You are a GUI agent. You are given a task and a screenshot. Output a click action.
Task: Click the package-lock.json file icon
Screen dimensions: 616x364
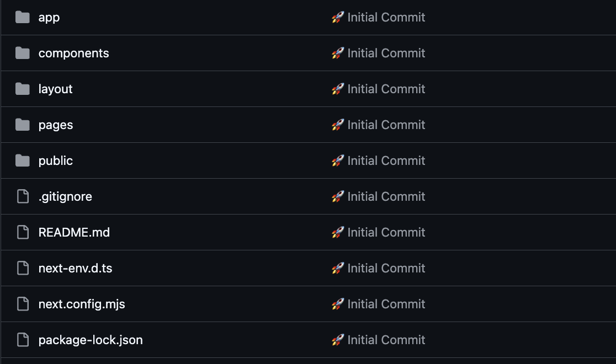click(x=23, y=340)
